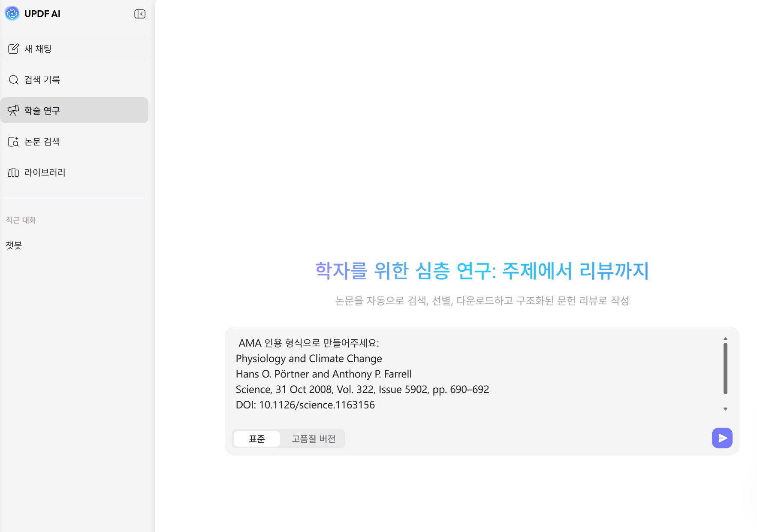Collapse the sidebar with the panel toggle icon
757x532 pixels.
[140, 14]
